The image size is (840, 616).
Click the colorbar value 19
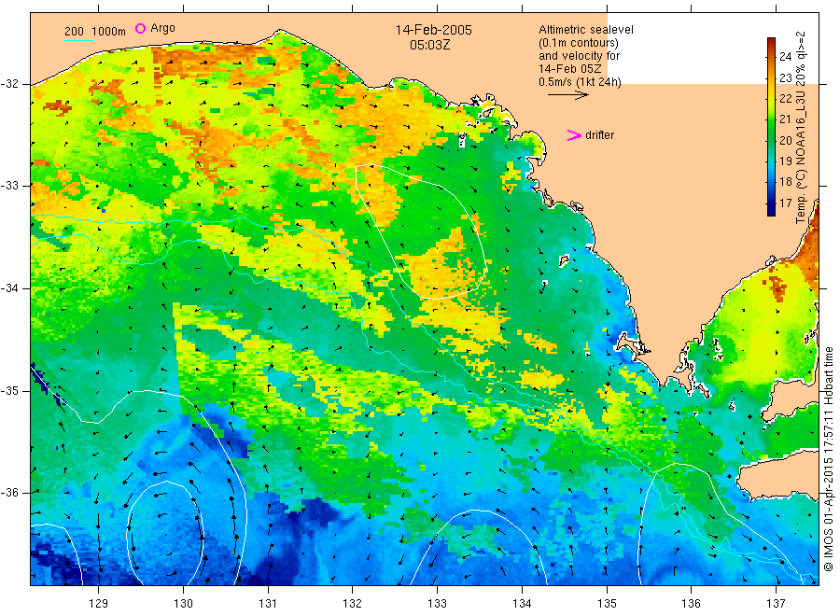point(785,161)
